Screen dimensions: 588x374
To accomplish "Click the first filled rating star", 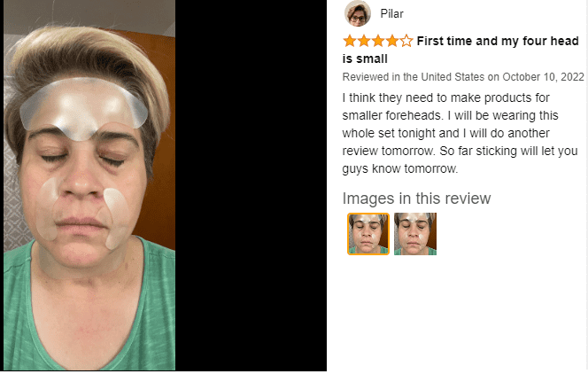I will click(350, 41).
